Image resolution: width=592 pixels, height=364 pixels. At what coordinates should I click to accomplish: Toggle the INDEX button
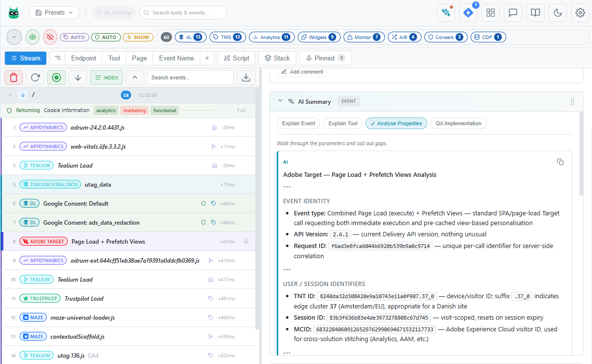pyautogui.click(x=106, y=77)
